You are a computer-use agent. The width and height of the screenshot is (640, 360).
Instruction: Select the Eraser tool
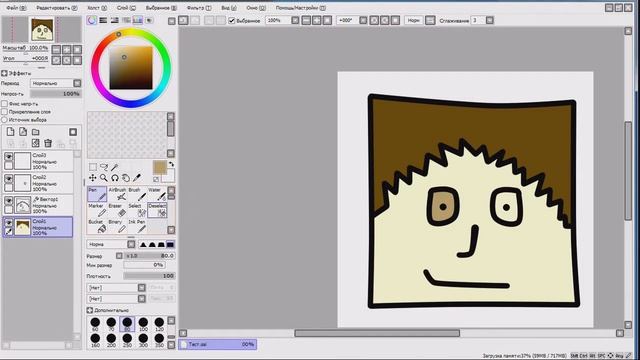click(118, 210)
